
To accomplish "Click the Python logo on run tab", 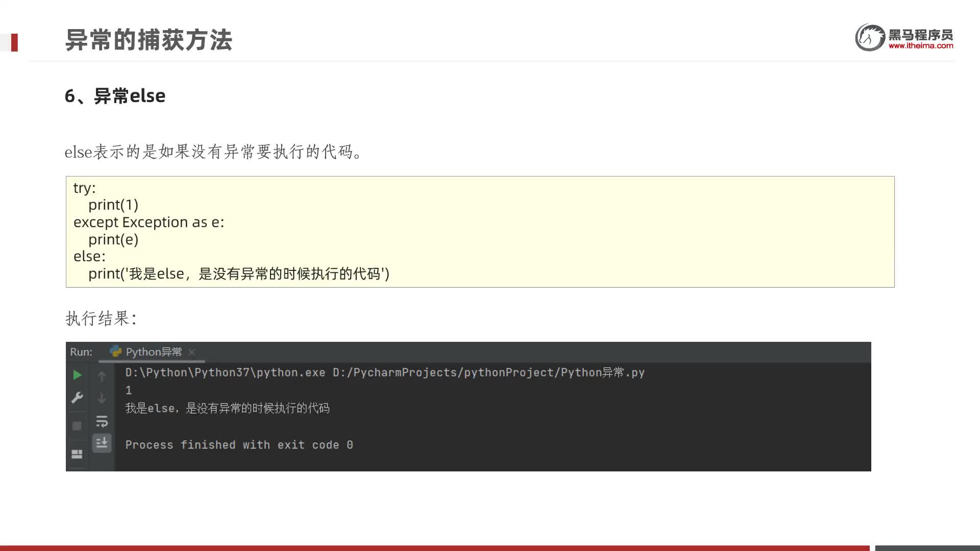I will point(116,352).
